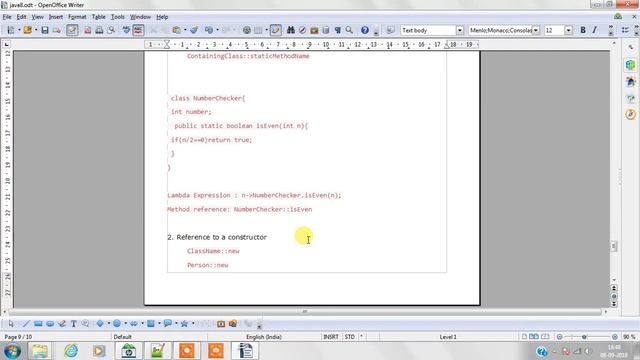Open the Tools menu
640x360 pixels.
[x=118, y=17]
